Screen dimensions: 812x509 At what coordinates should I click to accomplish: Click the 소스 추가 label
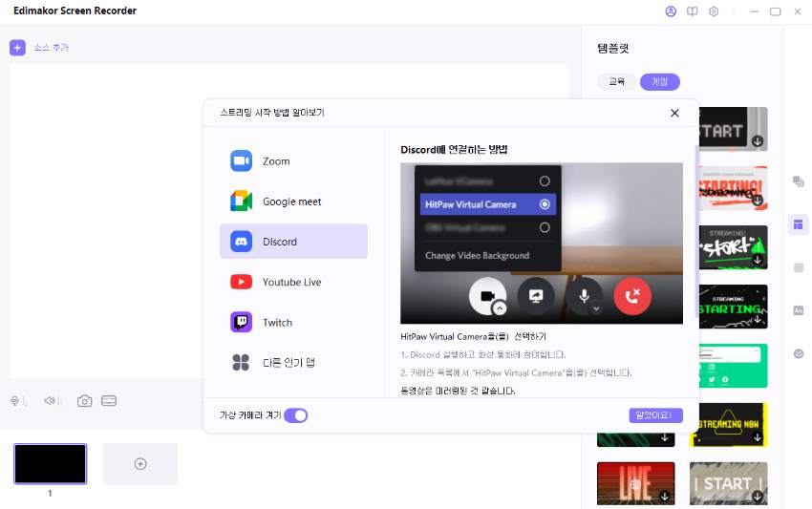click(52, 48)
